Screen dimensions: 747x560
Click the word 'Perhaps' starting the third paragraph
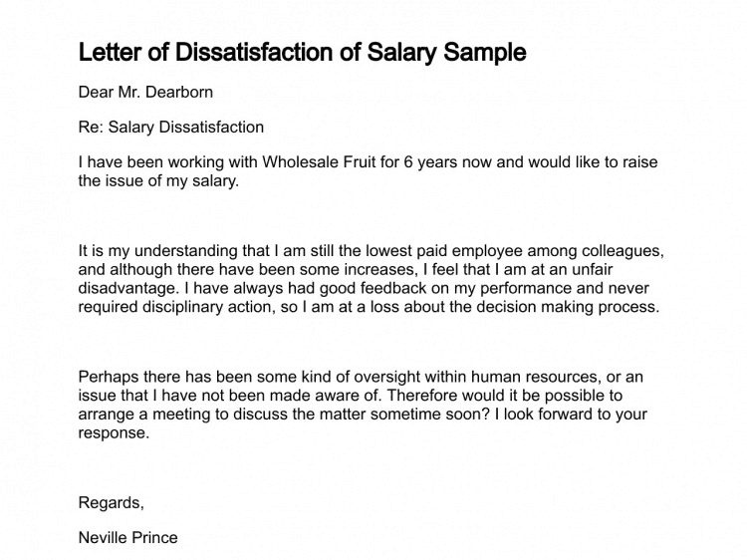109,377
